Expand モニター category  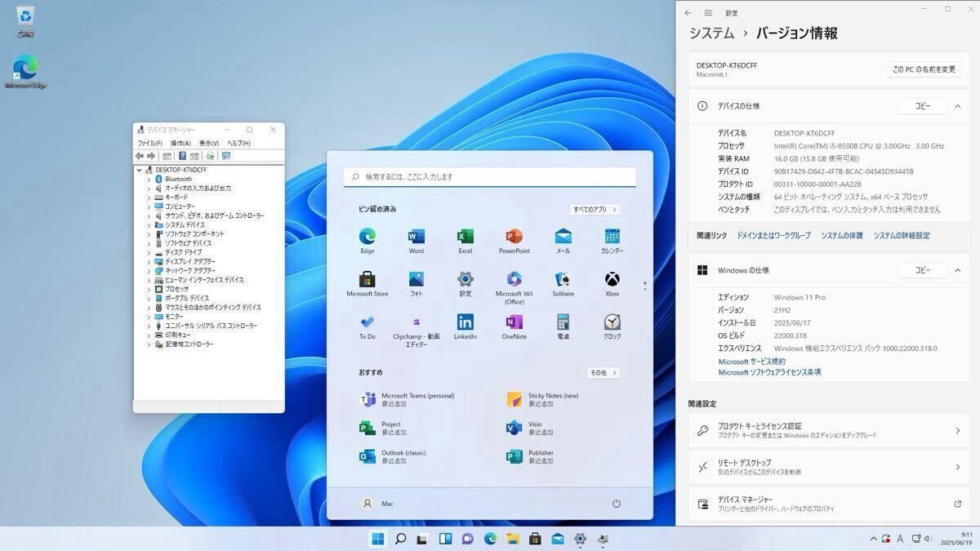pos(149,317)
